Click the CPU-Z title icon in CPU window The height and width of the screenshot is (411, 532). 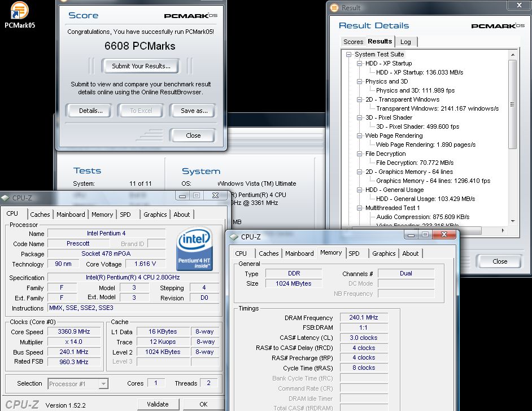tap(5, 198)
